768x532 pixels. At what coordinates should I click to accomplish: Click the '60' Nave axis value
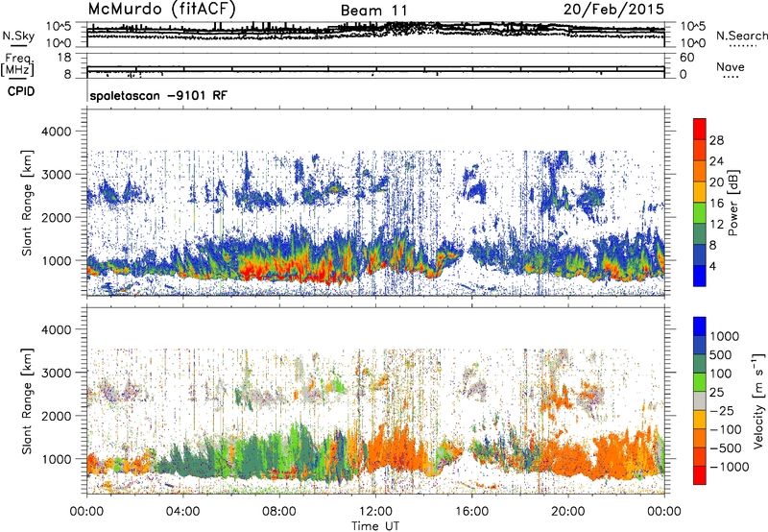click(x=686, y=58)
